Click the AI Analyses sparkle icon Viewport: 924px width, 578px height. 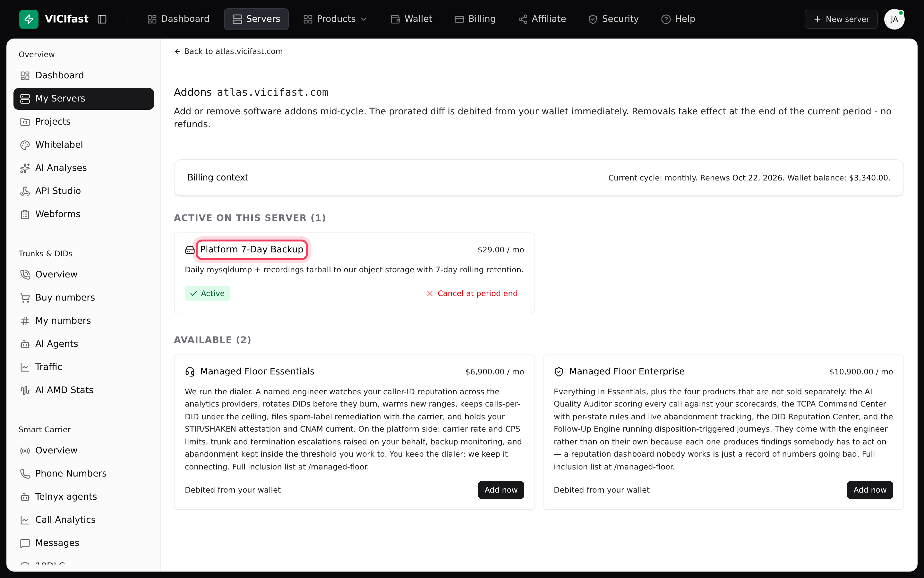25,168
